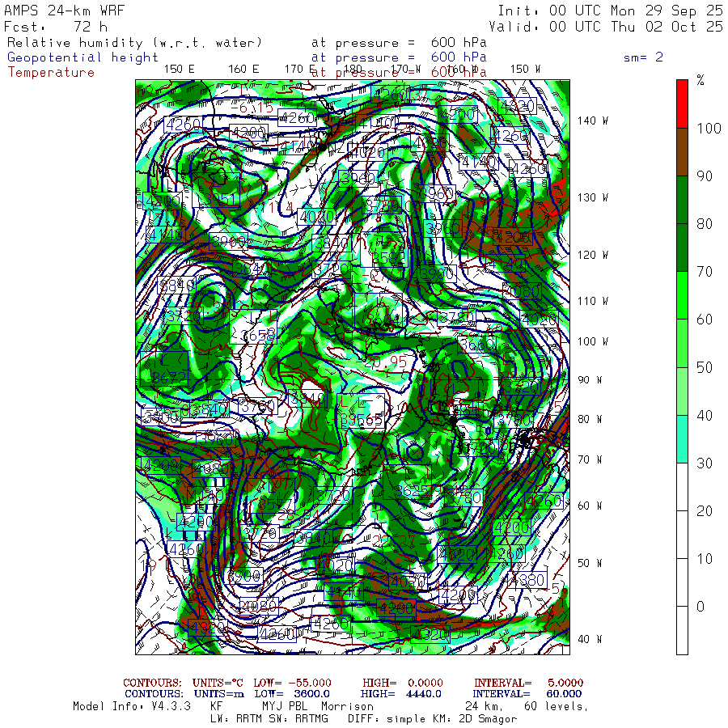Screen dimensions: 728x728
Task: Click the '140 W' label on right edge
Action: pyautogui.click(x=593, y=121)
